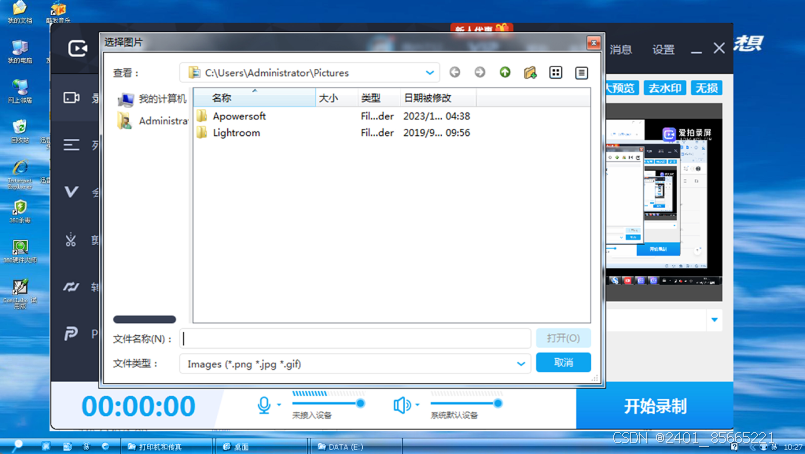This screenshot has width=805, height=454.
Task: Create a new folder in dialog
Action: [x=530, y=72]
